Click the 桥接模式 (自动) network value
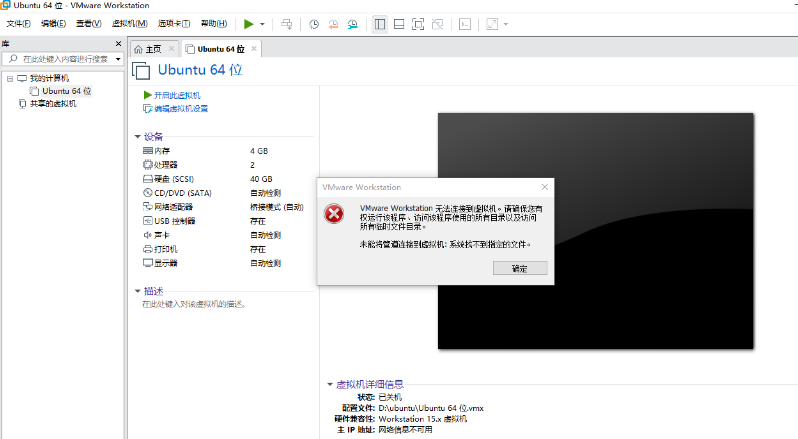 click(x=277, y=207)
